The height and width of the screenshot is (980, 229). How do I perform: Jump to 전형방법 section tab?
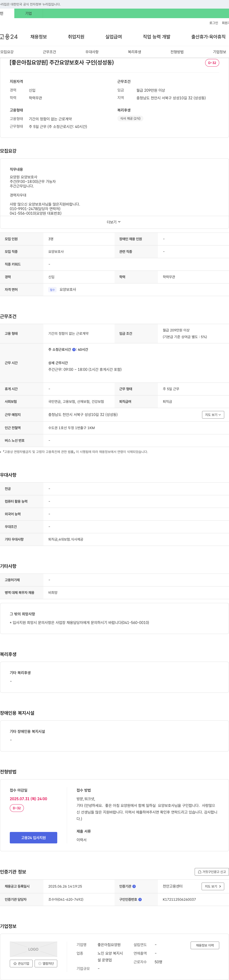point(177,52)
